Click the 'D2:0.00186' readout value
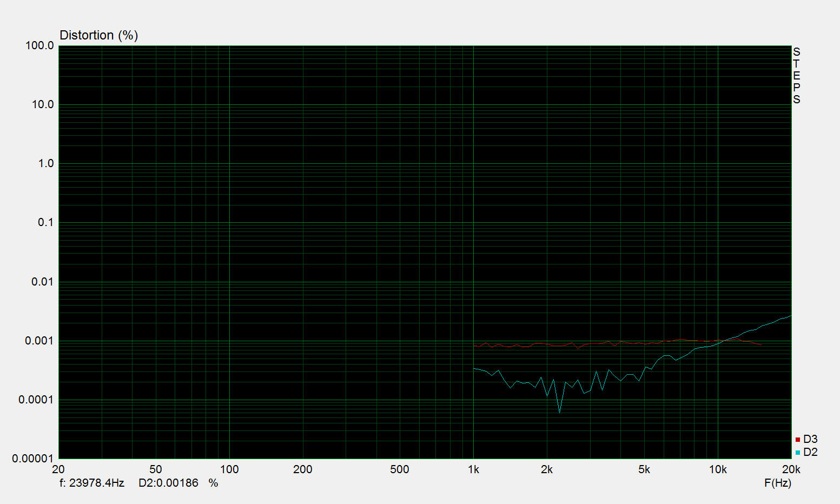Image resolution: width=840 pixels, height=504 pixels. coord(169,483)
